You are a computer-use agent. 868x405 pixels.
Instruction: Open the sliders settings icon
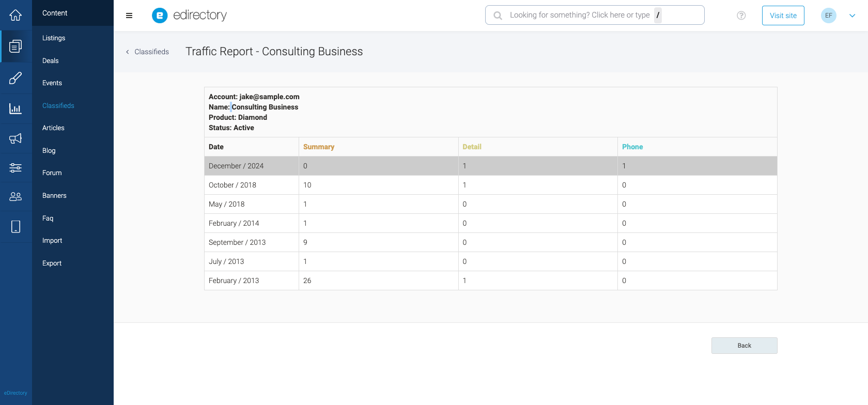click(16, 167)
